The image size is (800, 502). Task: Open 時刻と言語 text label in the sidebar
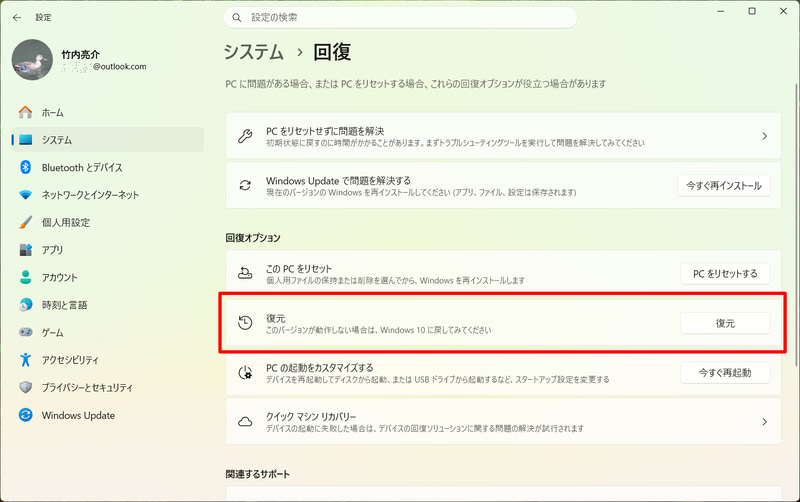(64, 305)
